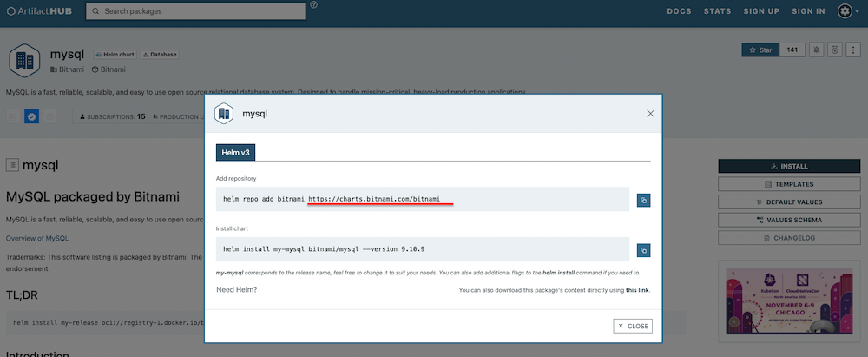Click the official status badge left of verified
Image resolution: width=868 pixels, height=357 pixels.
(13, 116)
